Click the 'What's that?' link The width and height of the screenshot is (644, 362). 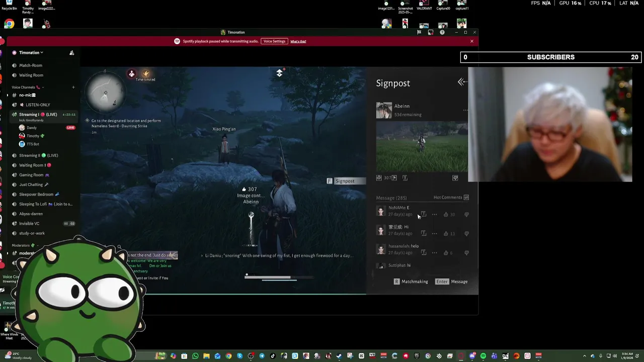[x=298, y=41]
